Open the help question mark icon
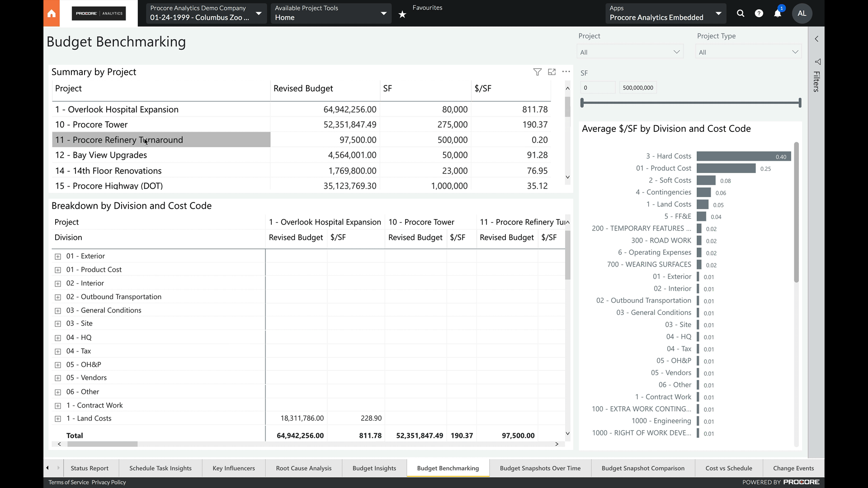This screenshot has width=868, height=488. [x=759, y=13]
